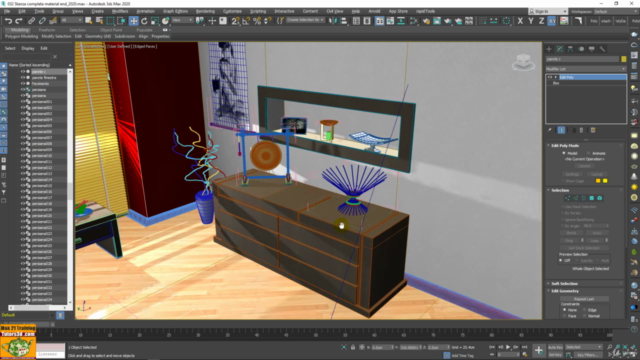Click the Selection Lock toggle icon
This screenshot has height=360, width=640.
pyautogui.click(x=353, y=347)
